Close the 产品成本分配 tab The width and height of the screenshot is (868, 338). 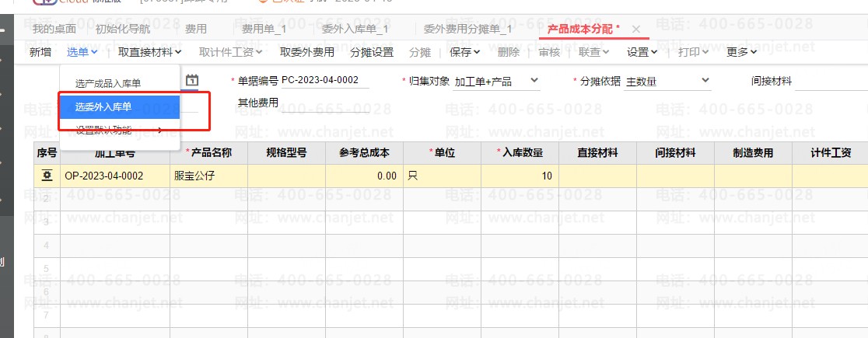coord(635,30)
